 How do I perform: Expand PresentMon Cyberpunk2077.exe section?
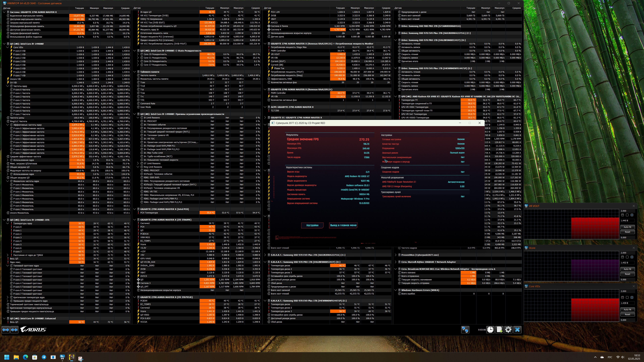click(396, 255)
